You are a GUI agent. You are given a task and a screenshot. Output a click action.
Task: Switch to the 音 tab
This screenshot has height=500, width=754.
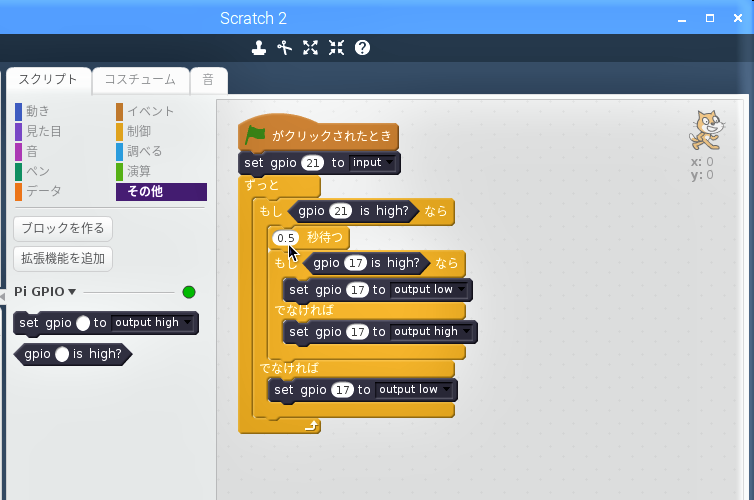pos(208,79)
